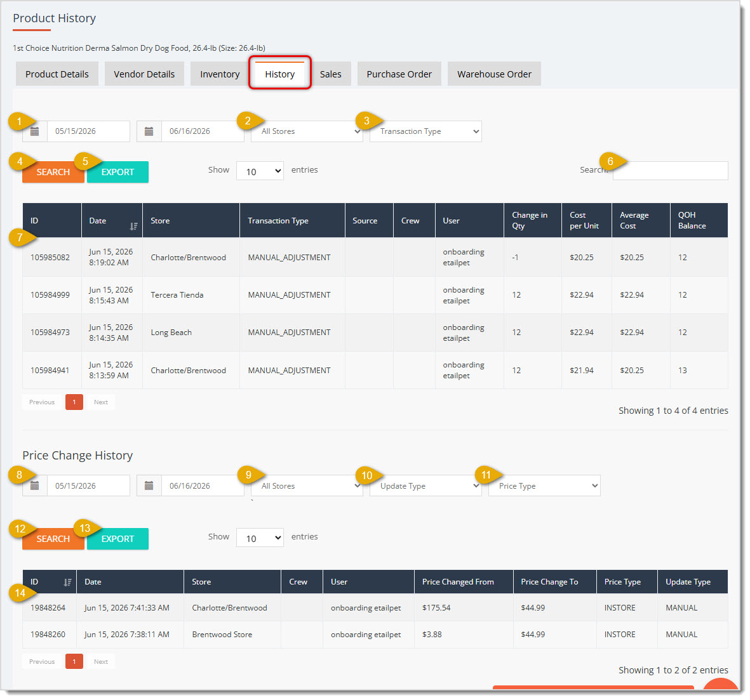Click the $3.88 Price Changed From value

[x=432, y=635]
